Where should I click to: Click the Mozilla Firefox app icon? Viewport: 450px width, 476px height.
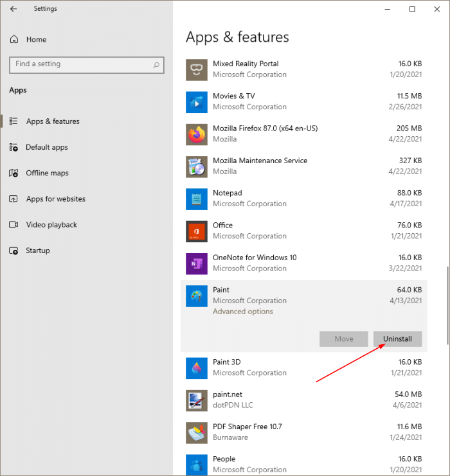pos(197,134)
